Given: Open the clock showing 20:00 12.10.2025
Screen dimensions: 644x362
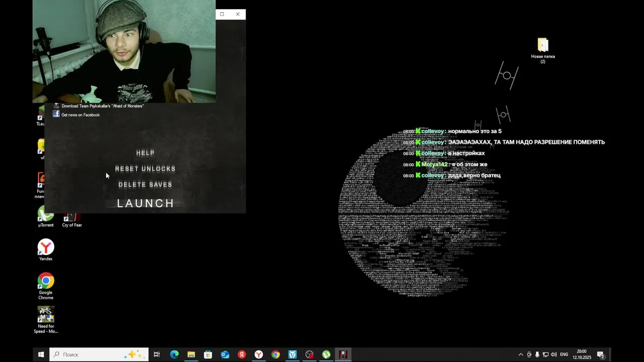Looking at the screenshot, I should 582,354.
